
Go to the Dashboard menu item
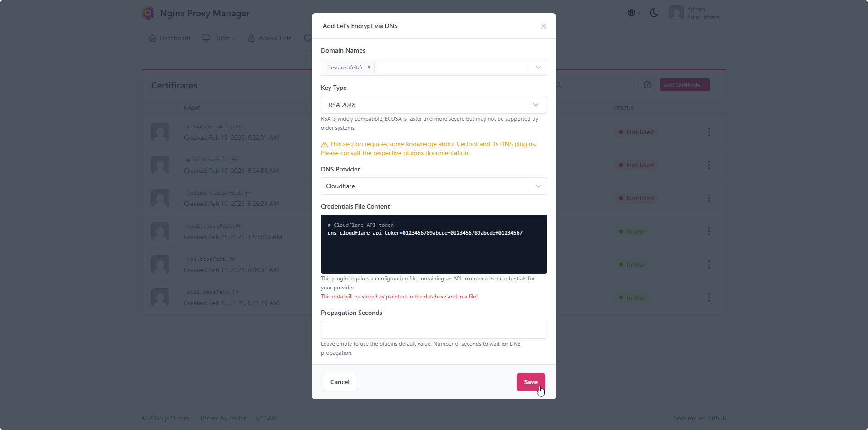click(169, 38)
